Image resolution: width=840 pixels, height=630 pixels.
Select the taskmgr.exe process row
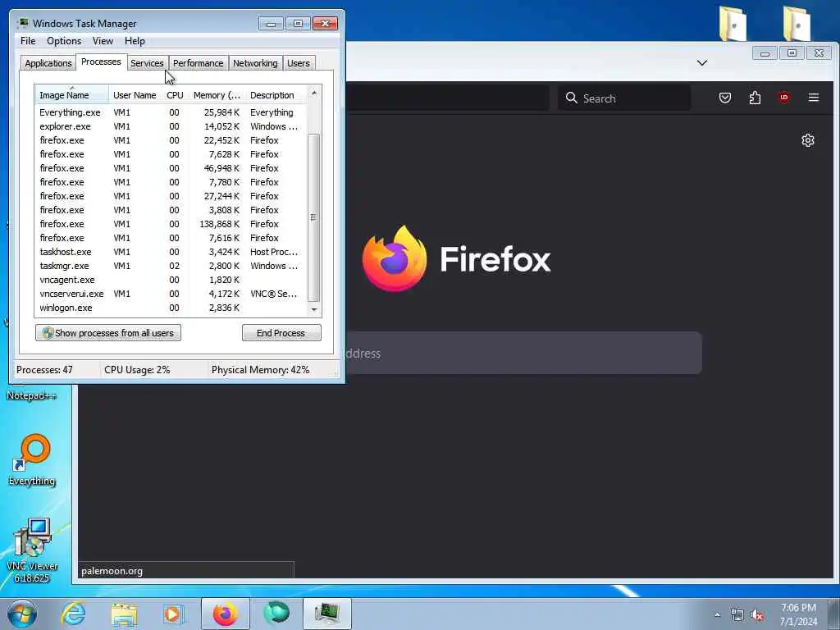click(x=171, y=266)
